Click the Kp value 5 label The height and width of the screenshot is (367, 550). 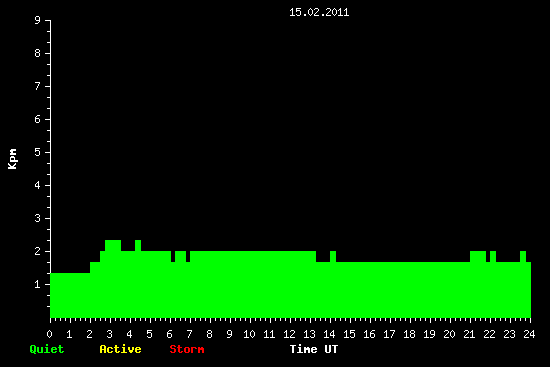coord(38,152)
